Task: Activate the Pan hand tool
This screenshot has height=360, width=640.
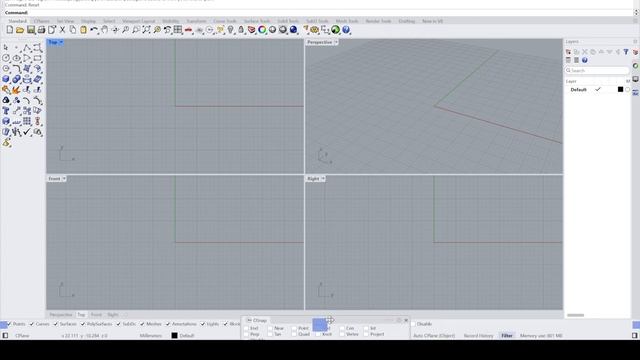Action: [104, 30]
